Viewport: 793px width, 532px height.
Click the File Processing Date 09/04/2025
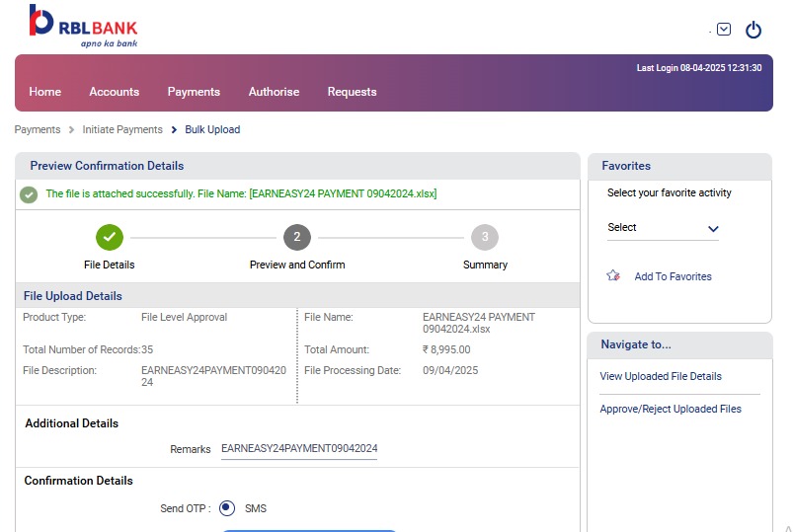pyautogui.click(x=450, y=370)
